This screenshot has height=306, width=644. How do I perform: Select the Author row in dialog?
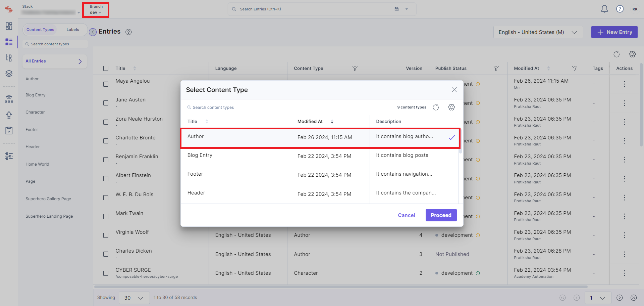[320, 138]
